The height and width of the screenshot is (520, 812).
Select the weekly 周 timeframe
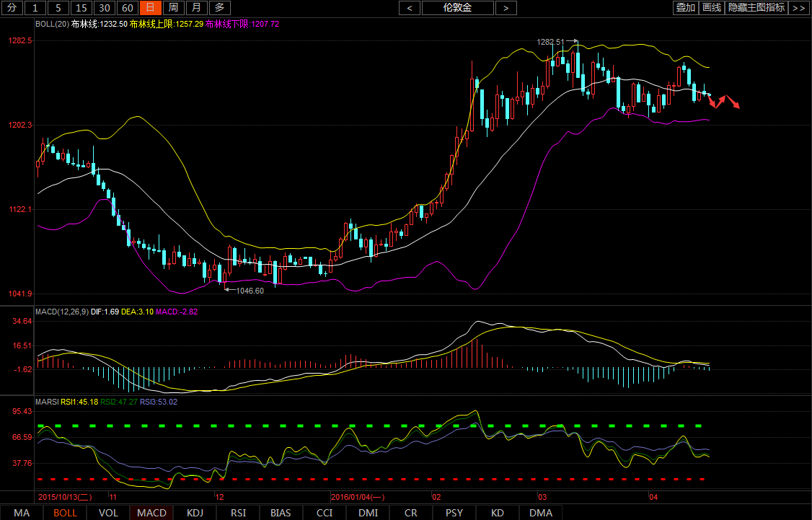(x=174, y=8)
